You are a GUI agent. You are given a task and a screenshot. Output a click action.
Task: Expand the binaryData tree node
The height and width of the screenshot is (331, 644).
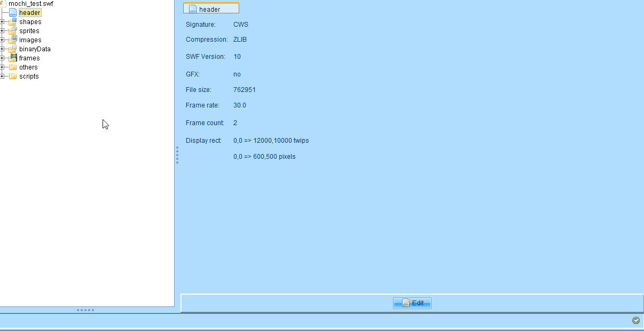[2, 49]
